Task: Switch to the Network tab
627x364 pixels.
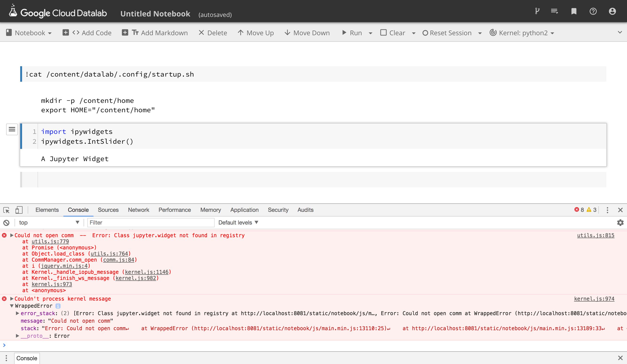Action: pyautogui.click(x=139, y=210)
